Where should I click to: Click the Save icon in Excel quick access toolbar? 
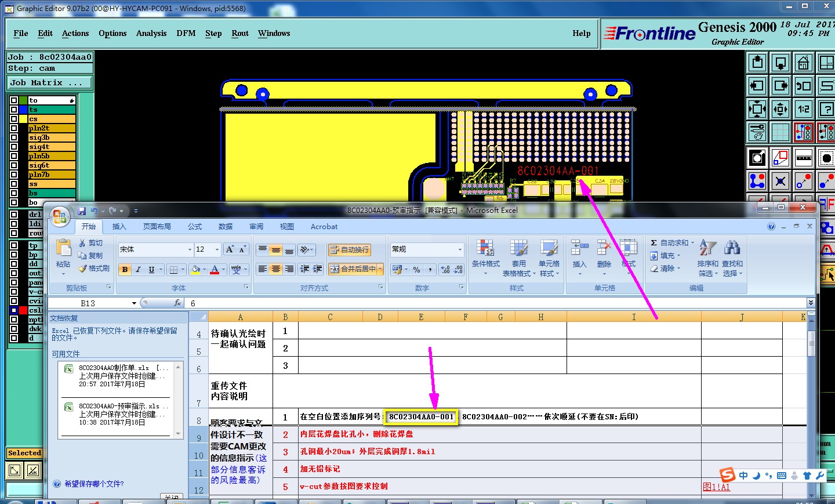pyautogui.click(x=82, y=211)
